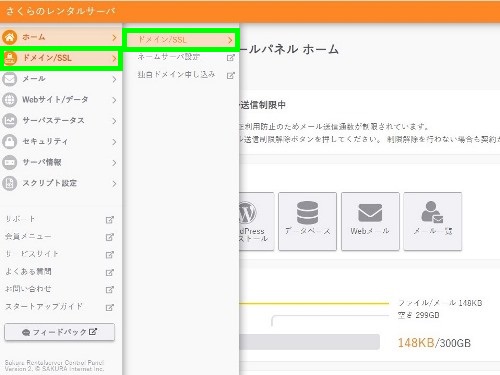
Task: Expand the スクリプト設定 menu chevron
Action: (x=114, y=183)
